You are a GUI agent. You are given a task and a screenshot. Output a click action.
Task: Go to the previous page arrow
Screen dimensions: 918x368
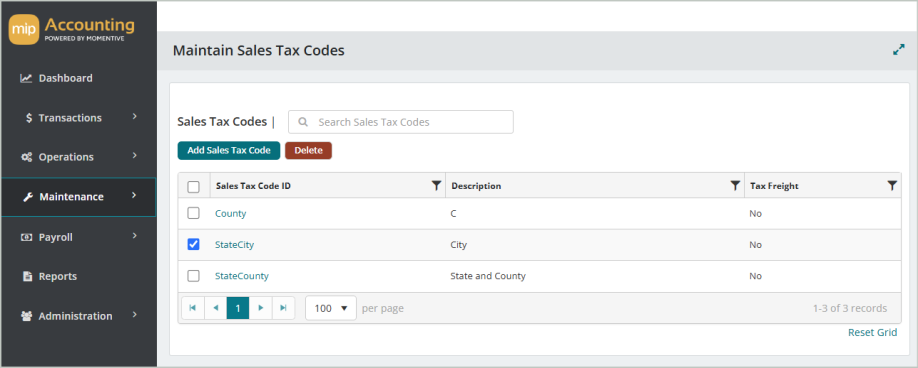(215, 308)
